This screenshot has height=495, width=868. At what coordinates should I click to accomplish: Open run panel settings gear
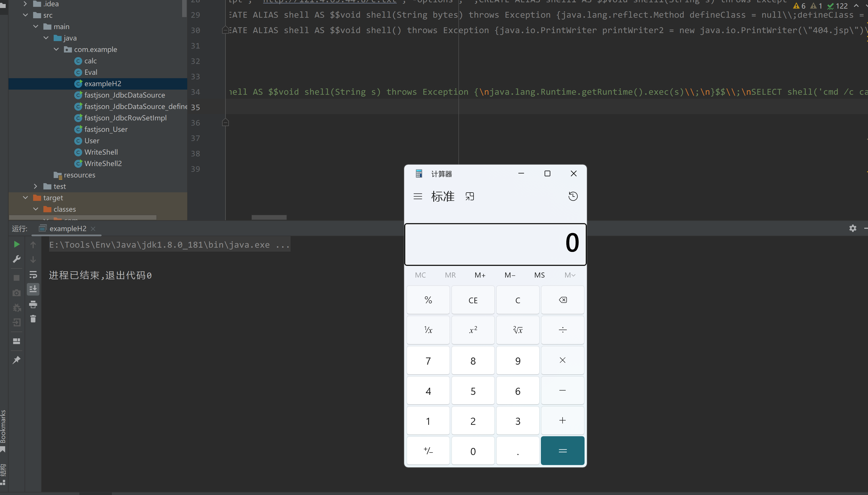tap(852, 228)
